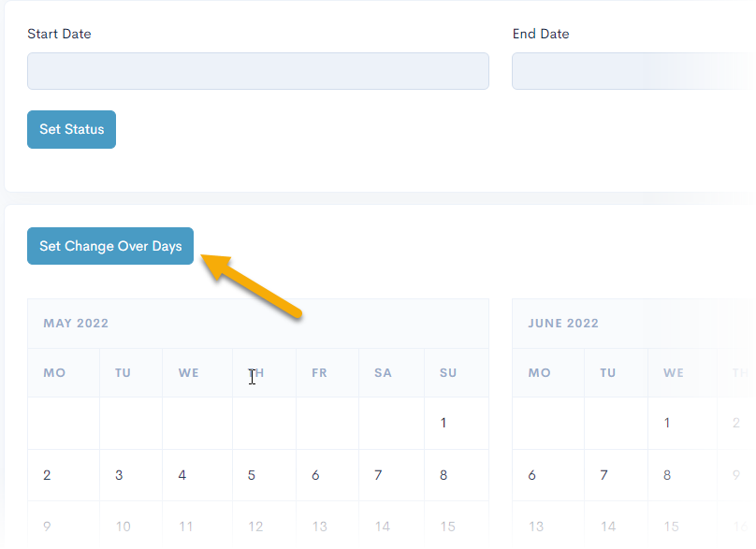The width and height of the screenshot is (756, 549).
Task: Pick Saturday May 7
Action: (378, 475)
